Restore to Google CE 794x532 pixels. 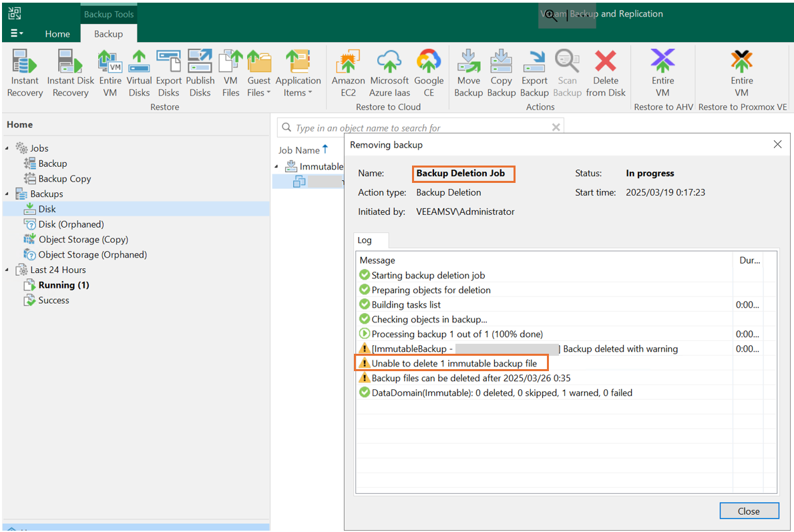(x=429, y=73)
